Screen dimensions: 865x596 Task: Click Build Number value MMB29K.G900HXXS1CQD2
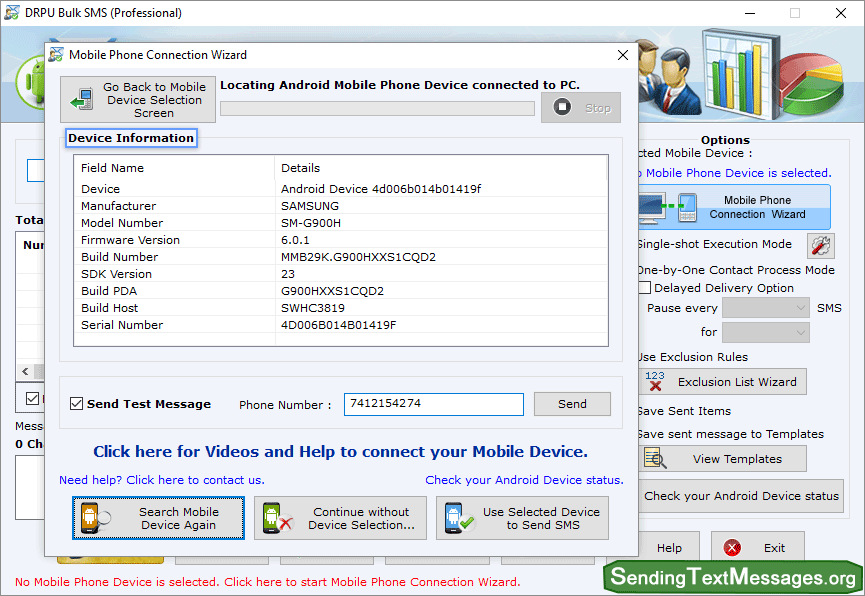point(359,257)
